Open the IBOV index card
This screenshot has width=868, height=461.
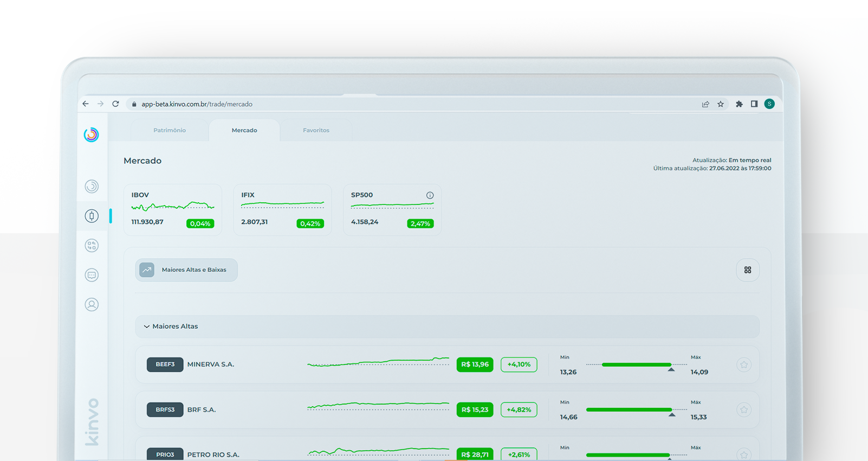click(x=172, y=209)
